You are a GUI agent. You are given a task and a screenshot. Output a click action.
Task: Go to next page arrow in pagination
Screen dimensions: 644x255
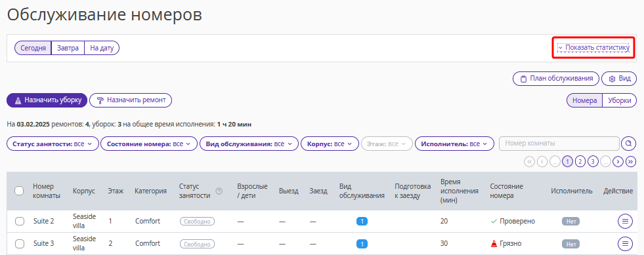pyautogui.click(x=618, y=161)
